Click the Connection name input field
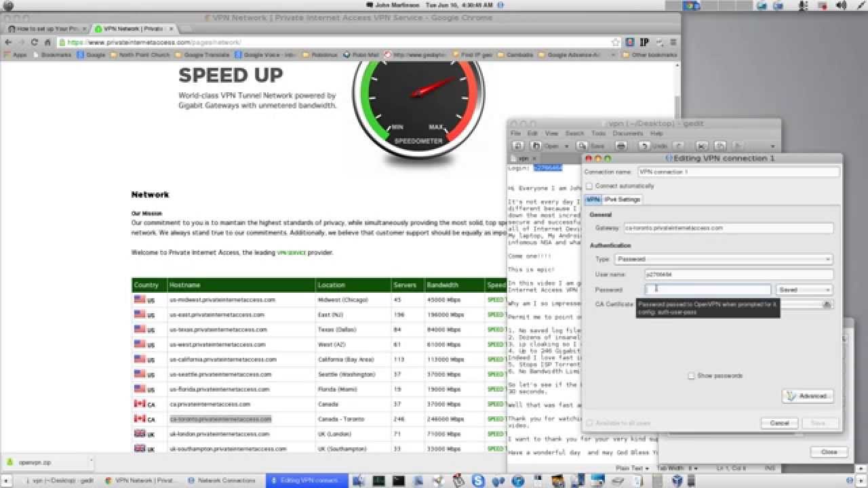The height and width of the screenshot is (488, 868). (x=738, y=172)
